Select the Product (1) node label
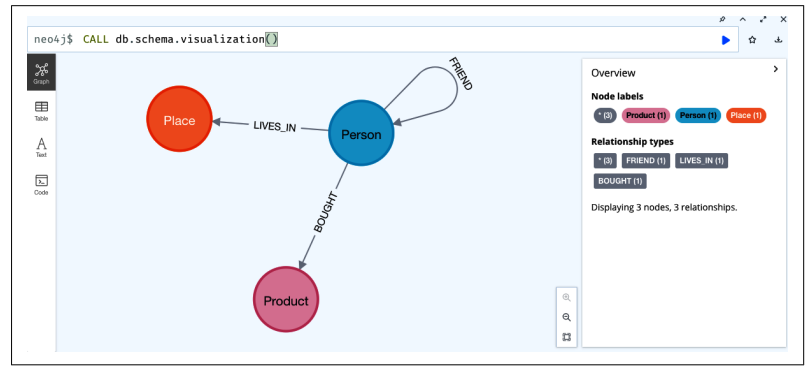 point(646,115)
